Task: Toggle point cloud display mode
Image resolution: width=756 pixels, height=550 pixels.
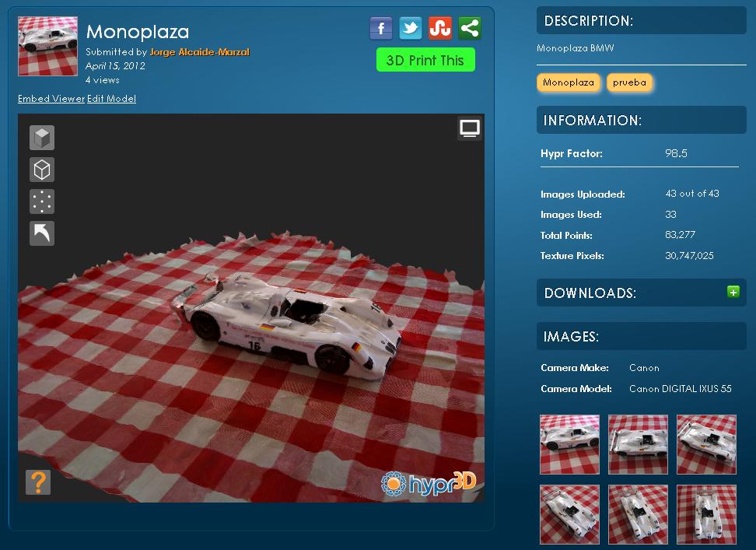Action: tap(42, 201)
